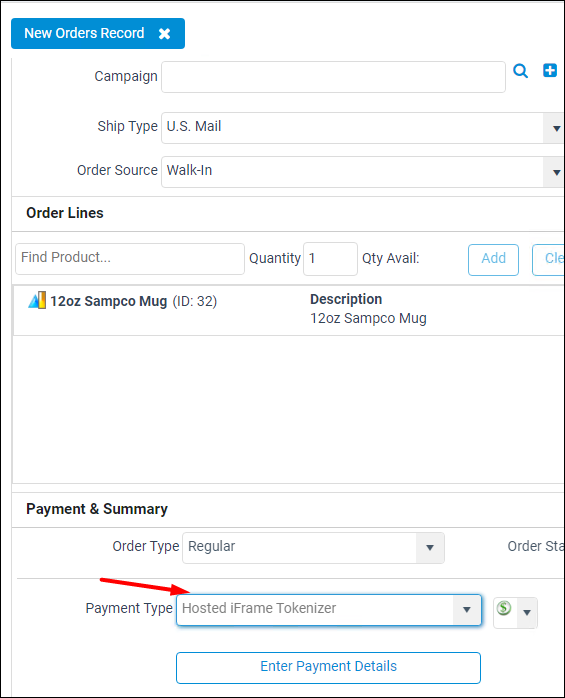565x698 pixels.
Task: Click the partially visible Clear button
Action: click(549, 260)
